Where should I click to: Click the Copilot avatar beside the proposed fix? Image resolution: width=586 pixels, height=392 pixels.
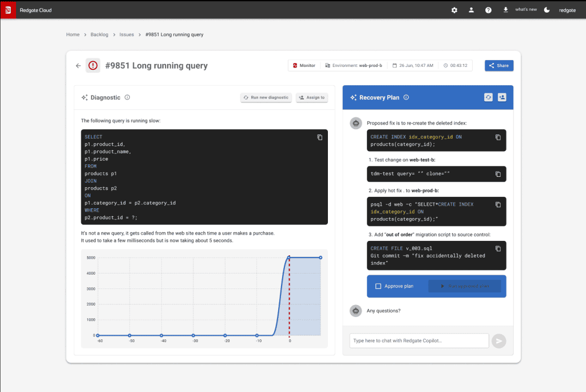[x=356, y=123]
